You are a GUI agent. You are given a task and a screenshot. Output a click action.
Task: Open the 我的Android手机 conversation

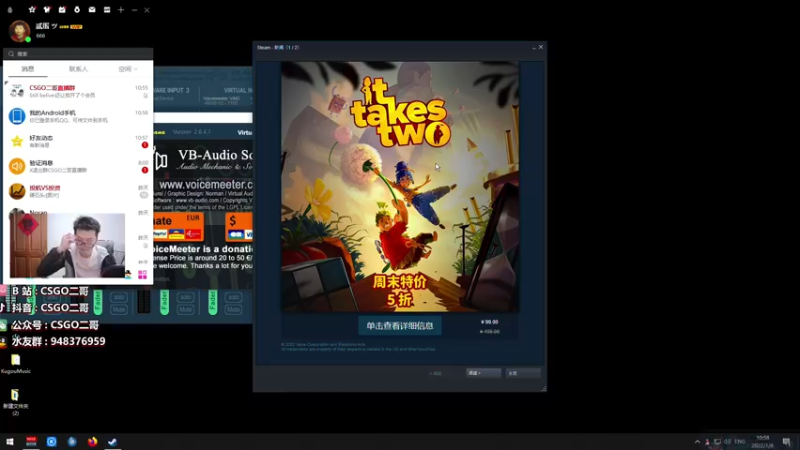coord(78,116)
